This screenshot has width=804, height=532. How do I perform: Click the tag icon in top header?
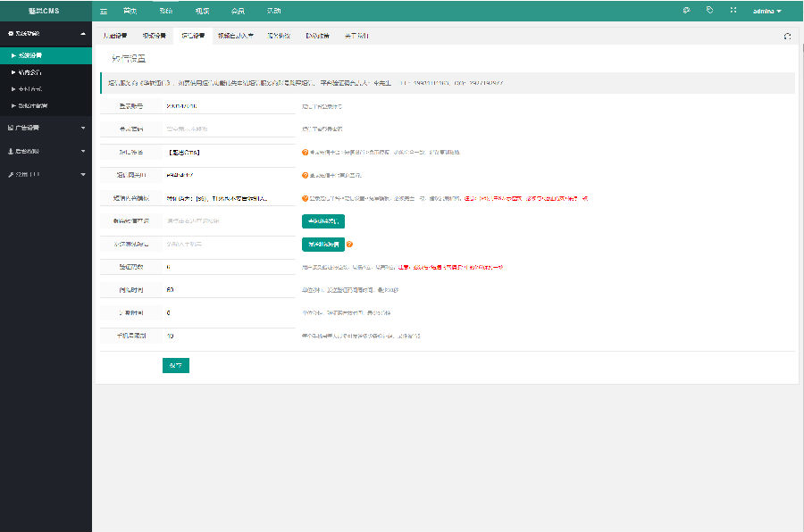[709, 11]
